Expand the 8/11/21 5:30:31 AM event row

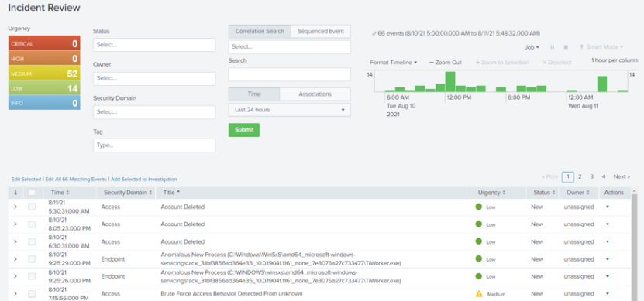click(x=15, y=207)
